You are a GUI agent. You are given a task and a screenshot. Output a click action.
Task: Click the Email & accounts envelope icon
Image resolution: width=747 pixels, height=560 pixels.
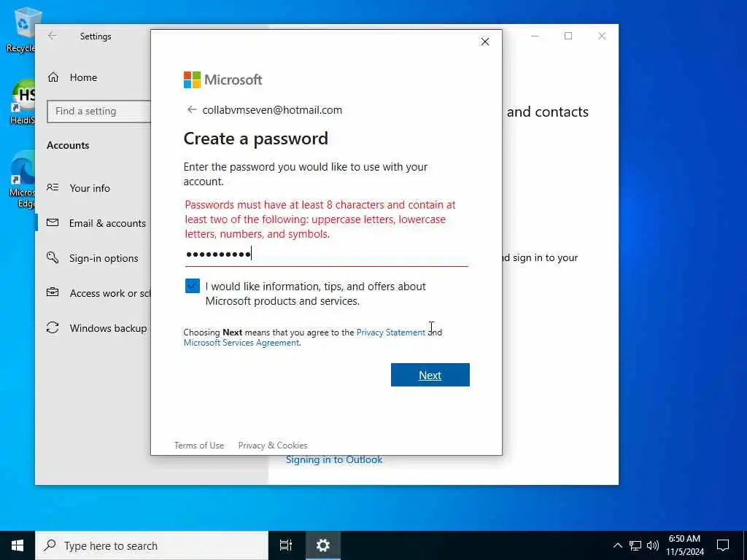coord(53,222)
